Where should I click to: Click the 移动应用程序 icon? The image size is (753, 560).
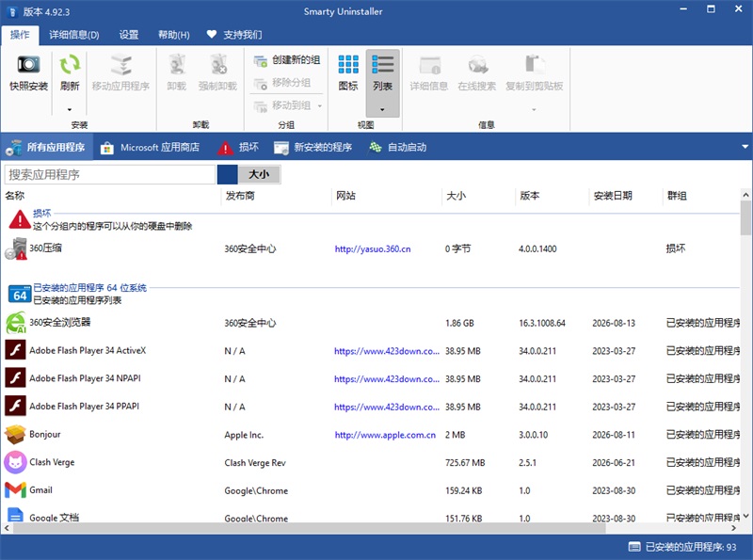[120, 65]
